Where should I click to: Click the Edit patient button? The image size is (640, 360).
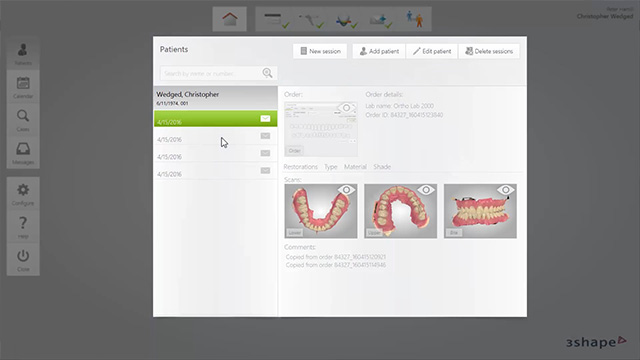(x=432, y=51)
